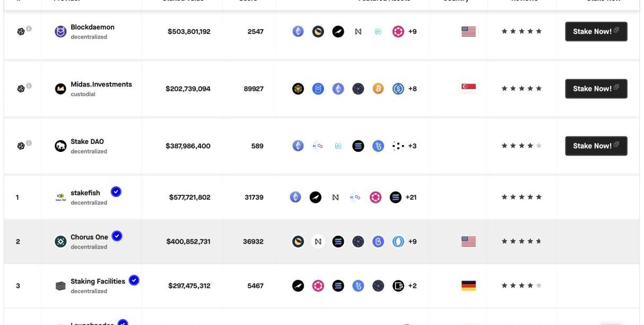Viewport: 644px width, 325px height.
Task: Click the Chorus One verified badge
Action: 117,236
